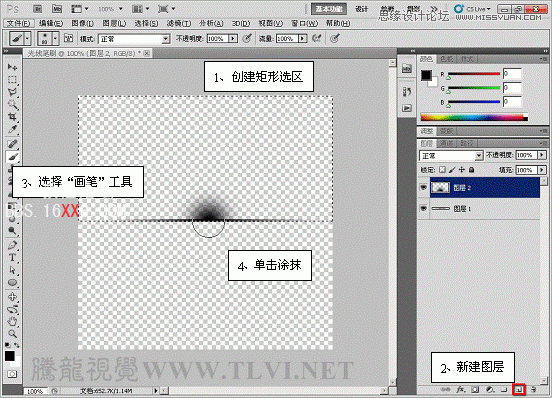Toggle lock position icon
This screenshot has width=552, height=398.
462,170
